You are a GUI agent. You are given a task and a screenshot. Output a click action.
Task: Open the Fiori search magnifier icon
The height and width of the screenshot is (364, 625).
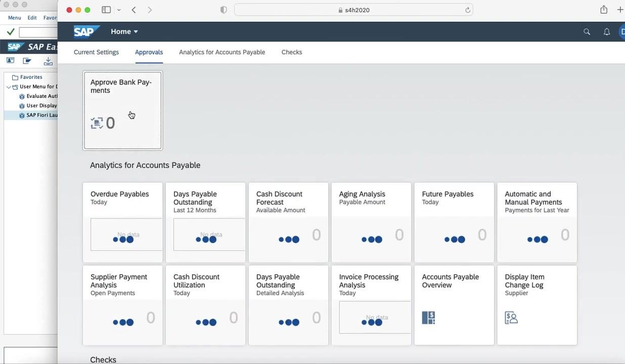point(587,32)
